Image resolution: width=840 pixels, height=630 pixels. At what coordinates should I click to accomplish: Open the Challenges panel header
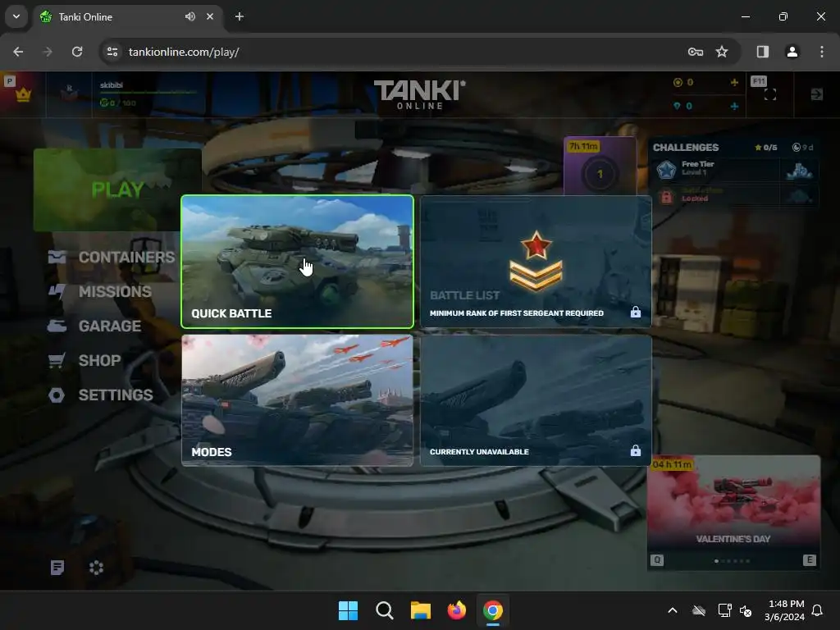click(x=686, y=148)
